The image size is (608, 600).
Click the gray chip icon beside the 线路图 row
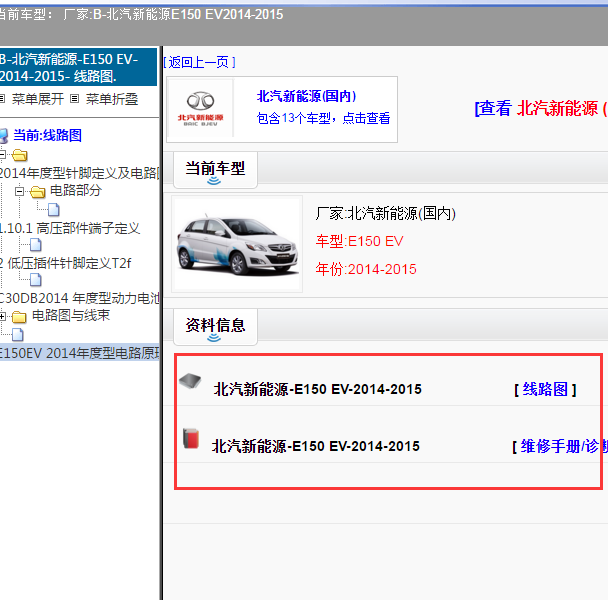tap(190, 381)
